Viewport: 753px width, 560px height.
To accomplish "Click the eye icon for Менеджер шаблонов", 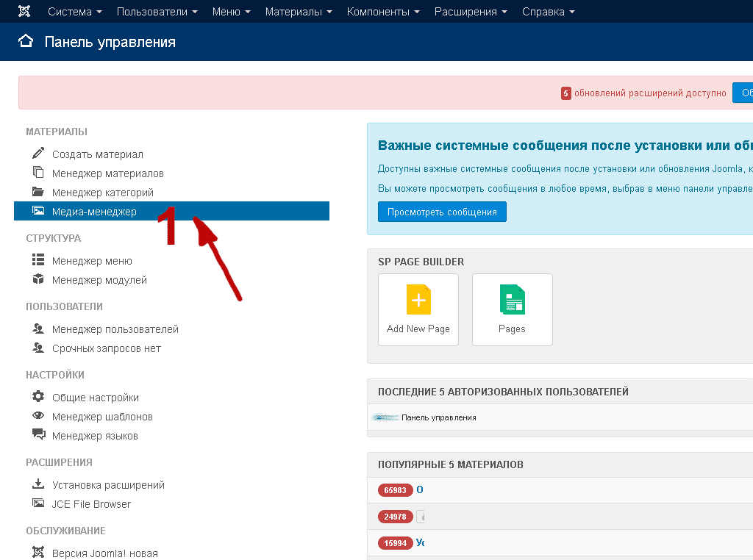I will point(38,416).
